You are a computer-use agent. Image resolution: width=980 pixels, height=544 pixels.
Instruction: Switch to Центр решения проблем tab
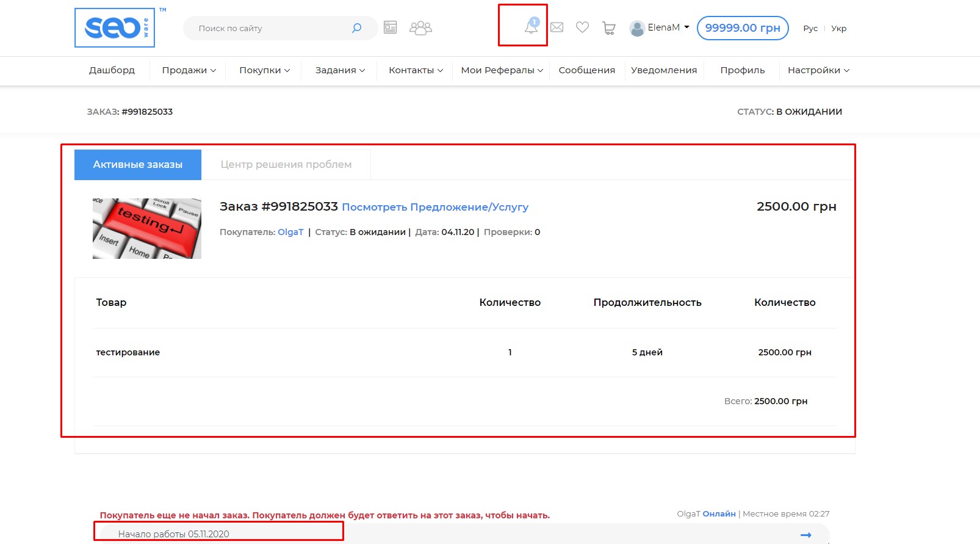point(286,165)
